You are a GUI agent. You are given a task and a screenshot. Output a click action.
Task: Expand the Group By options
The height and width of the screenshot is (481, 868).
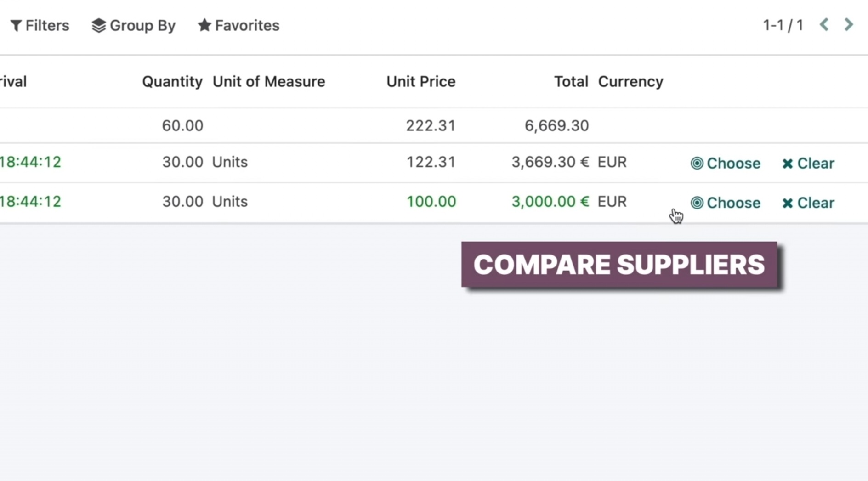pos(133,25)
